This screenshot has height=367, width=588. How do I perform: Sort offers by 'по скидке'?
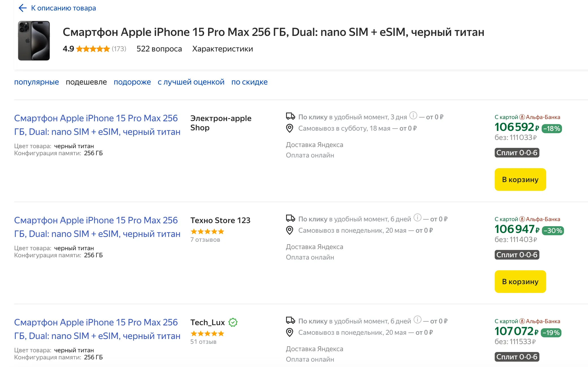tap(249, 82)
